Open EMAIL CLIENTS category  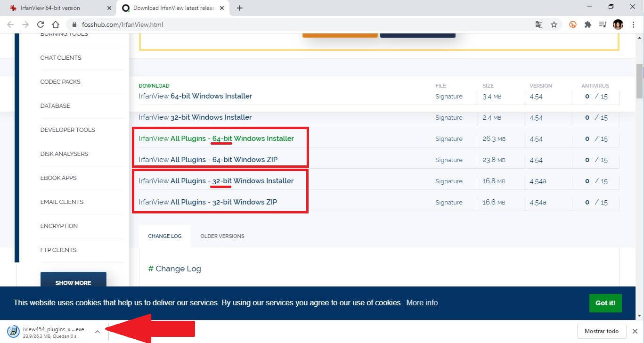pos(62,202)
